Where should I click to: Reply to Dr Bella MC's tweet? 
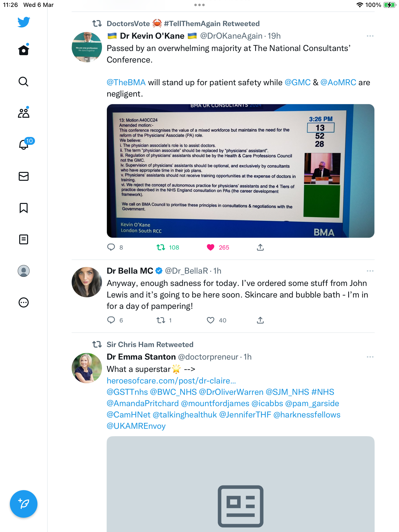[111, 320]
